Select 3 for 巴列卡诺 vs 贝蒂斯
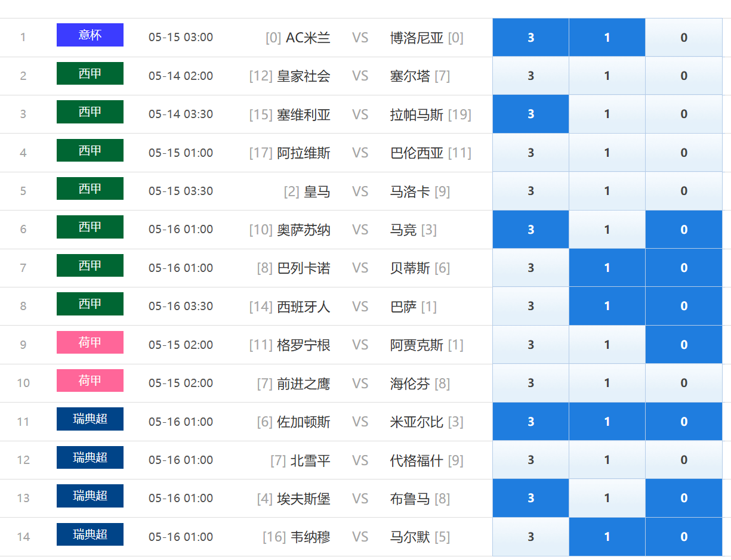The image size is (731, 560). click(530, 268)
